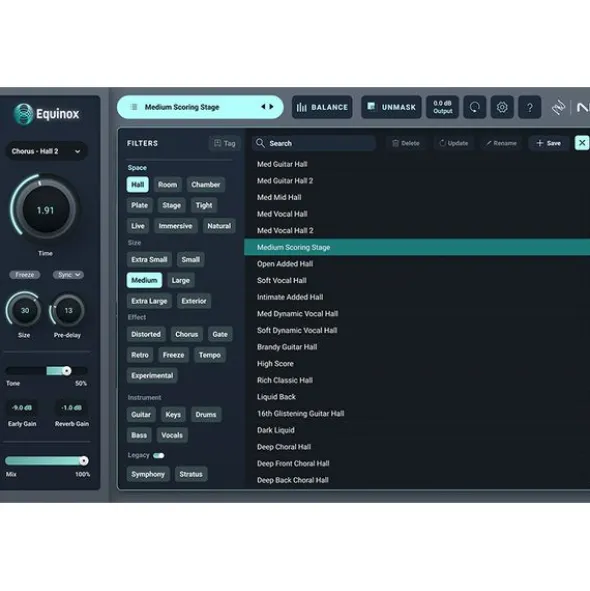Click the Equinox logo icon
Viewport: 590px width, 591px height.
(x=23, y=114)
